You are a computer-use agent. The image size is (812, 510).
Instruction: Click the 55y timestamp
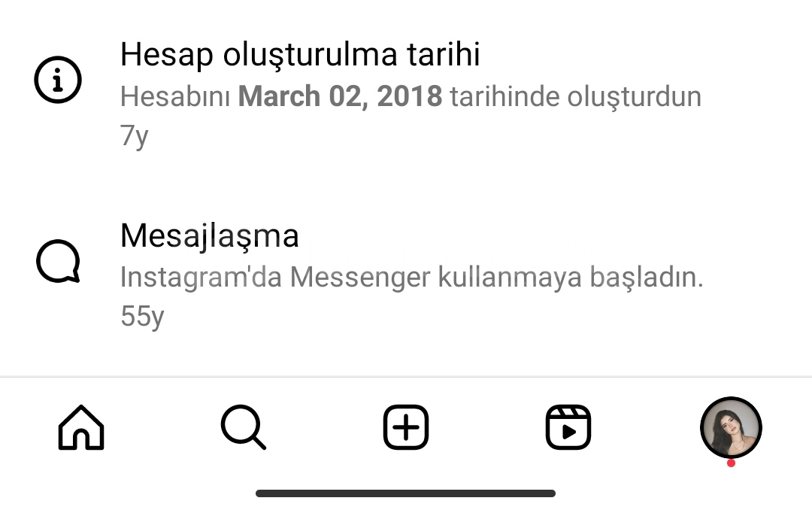(142, 317)
